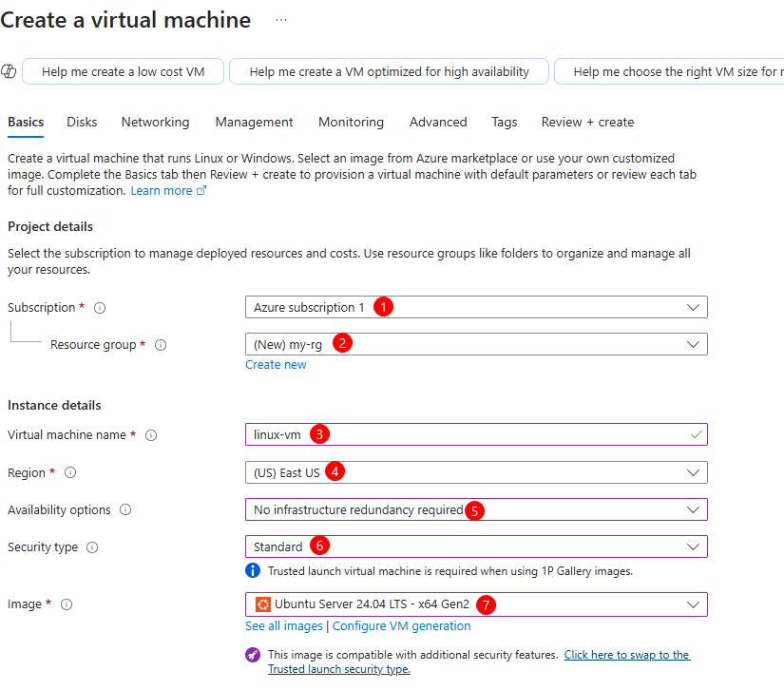Show info tooltip for Availability options
Viewport: 784px width, 690px height.
(125, 509)
